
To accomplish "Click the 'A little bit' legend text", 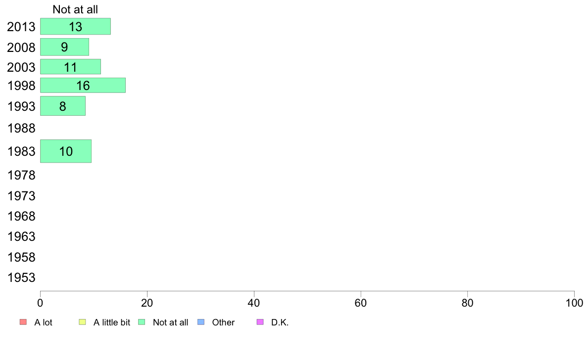I will 112,322.
